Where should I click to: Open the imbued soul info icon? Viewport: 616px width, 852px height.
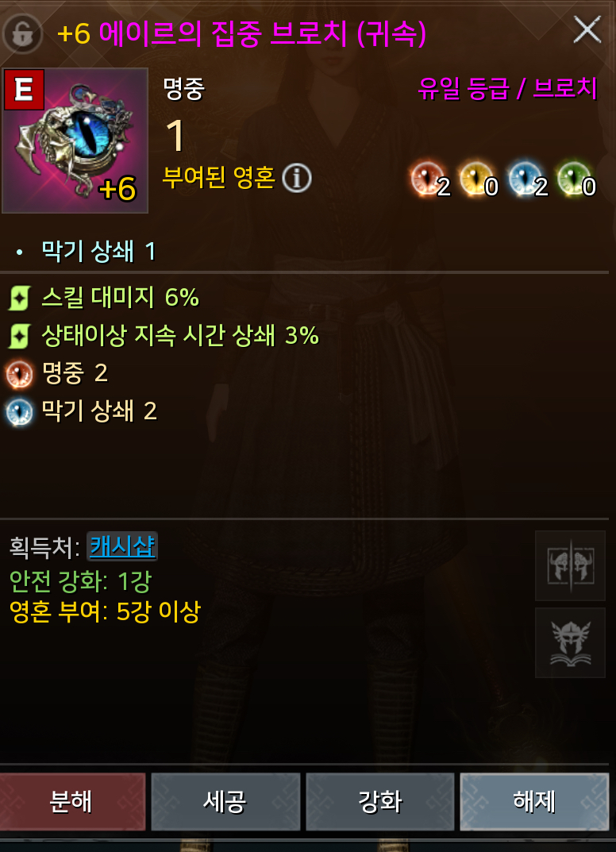297,178
